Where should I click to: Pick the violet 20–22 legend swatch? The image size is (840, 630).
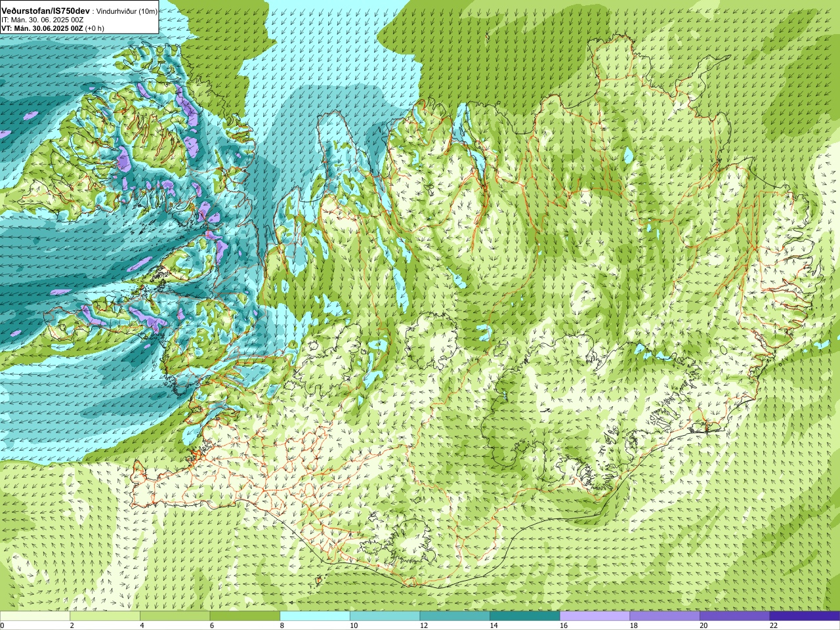coord(735,616)
